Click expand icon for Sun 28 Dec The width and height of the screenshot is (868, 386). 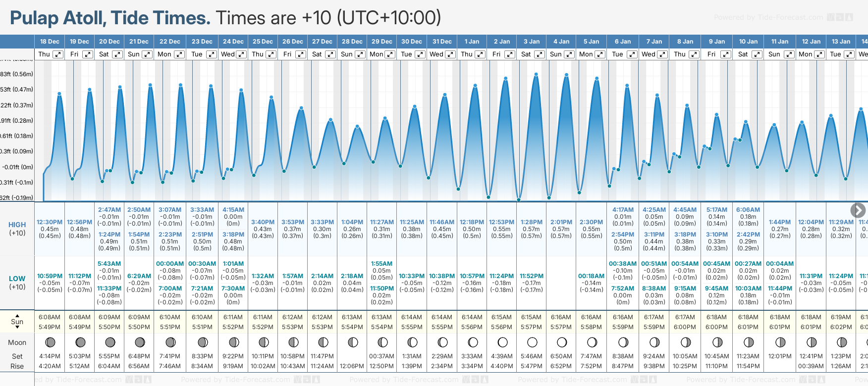click(x=360, y=54)
